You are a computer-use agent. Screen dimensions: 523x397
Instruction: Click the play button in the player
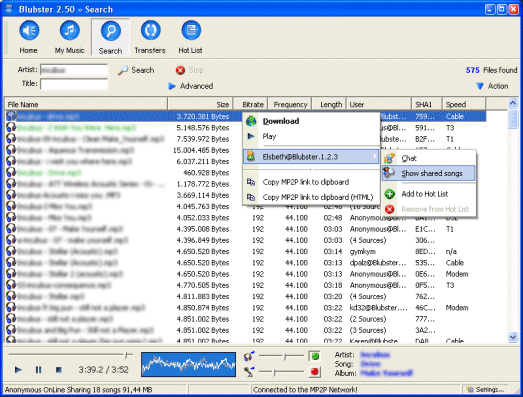tap(18, 370)
